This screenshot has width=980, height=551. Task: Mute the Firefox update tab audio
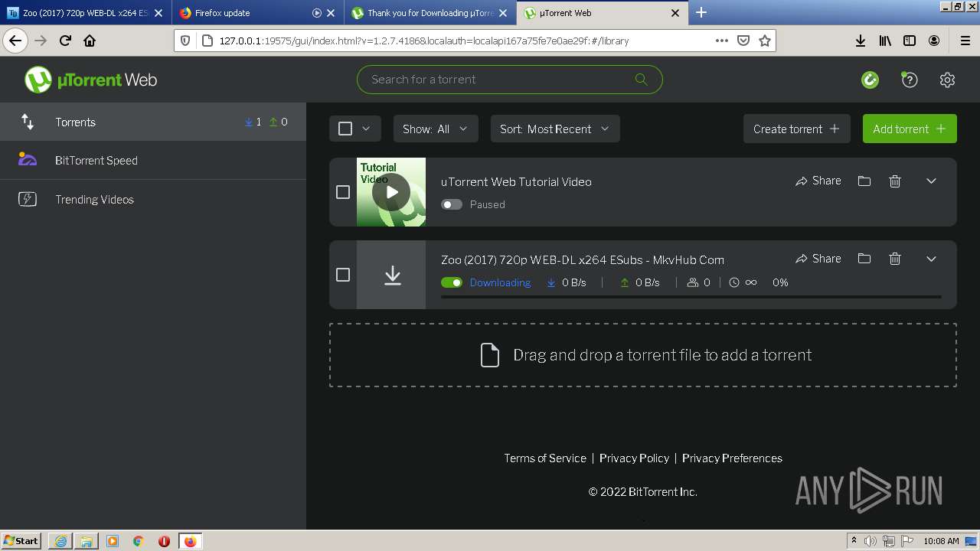tap(317, 13)
